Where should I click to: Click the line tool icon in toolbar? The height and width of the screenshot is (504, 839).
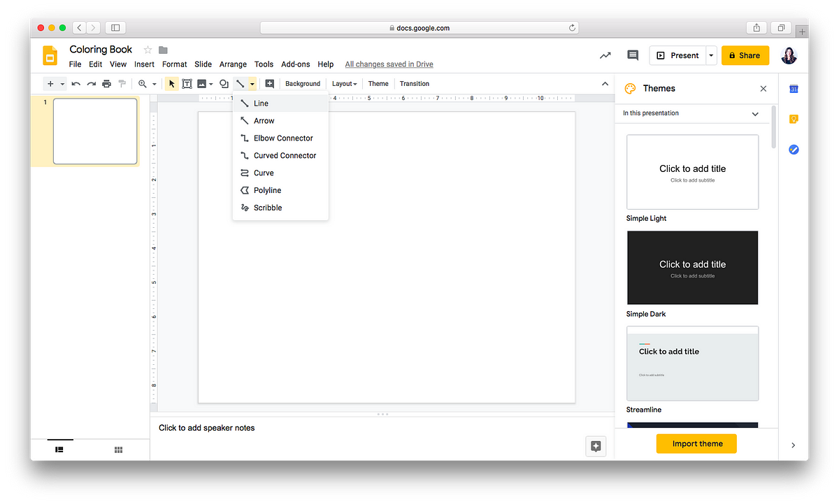coord(241,84)
